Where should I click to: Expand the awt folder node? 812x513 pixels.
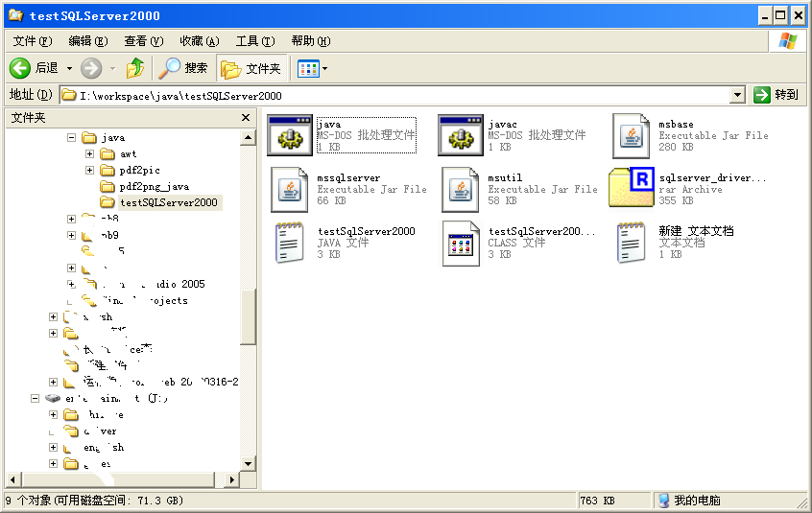[89, 154]
